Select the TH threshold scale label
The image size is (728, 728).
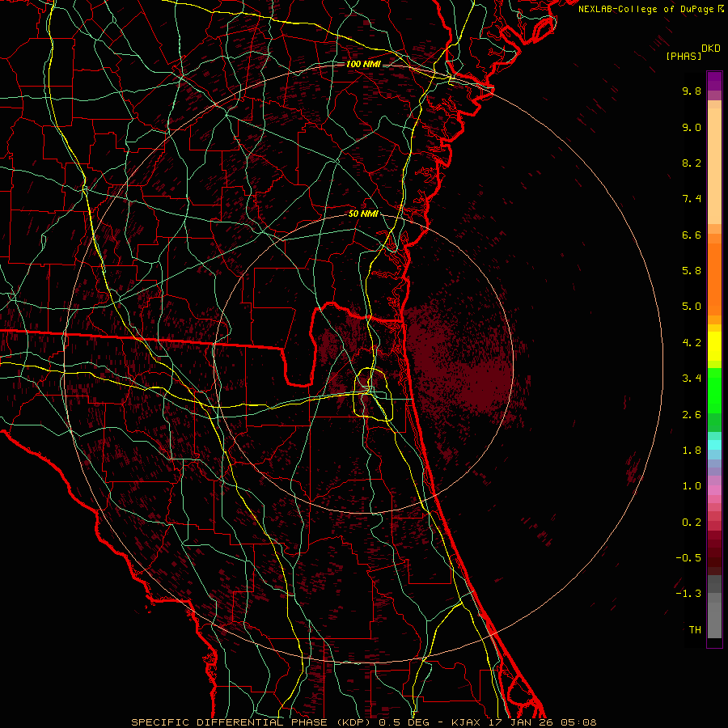[x=695, y=630]
